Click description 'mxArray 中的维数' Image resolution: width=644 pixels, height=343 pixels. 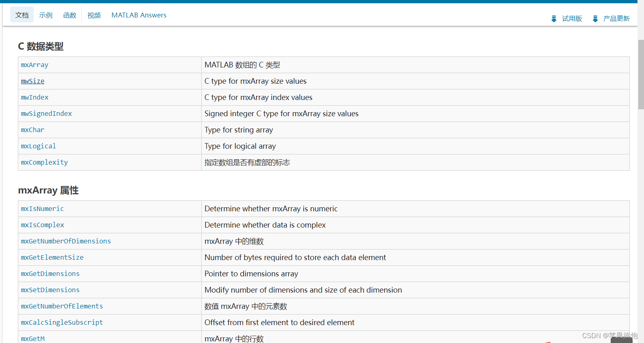[234, 241]
